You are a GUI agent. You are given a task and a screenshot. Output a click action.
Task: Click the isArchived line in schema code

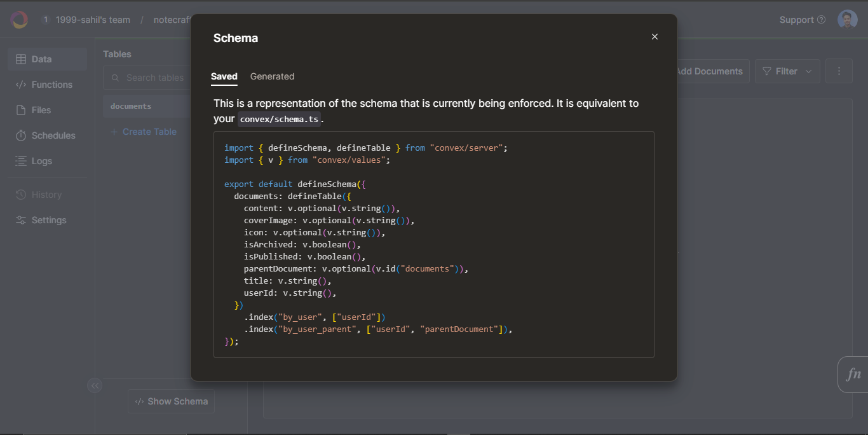click(x=302, y=244)
